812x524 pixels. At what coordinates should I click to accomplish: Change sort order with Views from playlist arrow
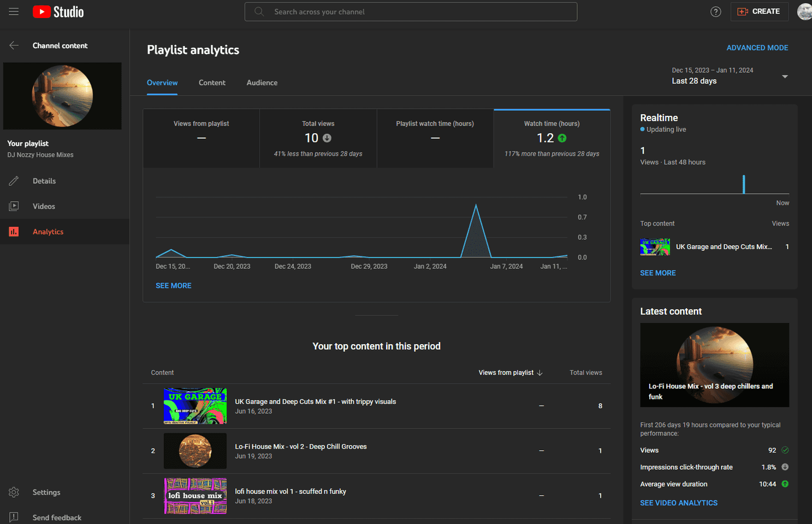[x=540, y=372]
